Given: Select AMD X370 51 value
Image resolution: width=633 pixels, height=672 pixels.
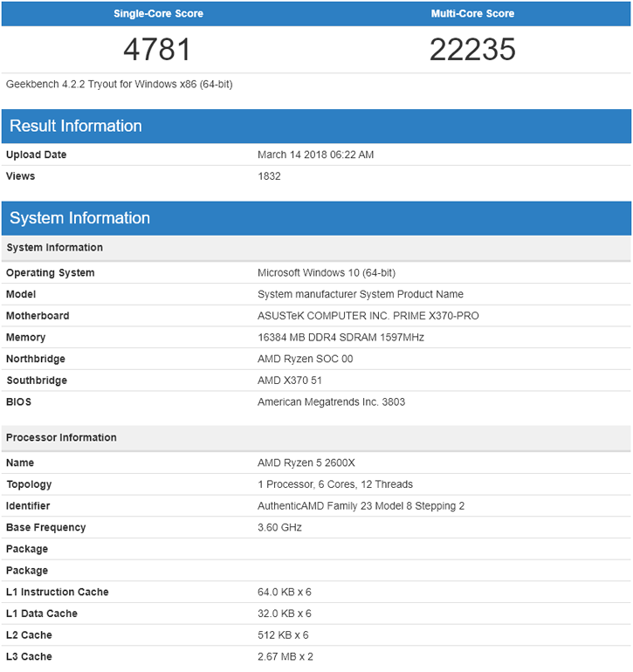Looking at the screenshot, I should point(290,381).
